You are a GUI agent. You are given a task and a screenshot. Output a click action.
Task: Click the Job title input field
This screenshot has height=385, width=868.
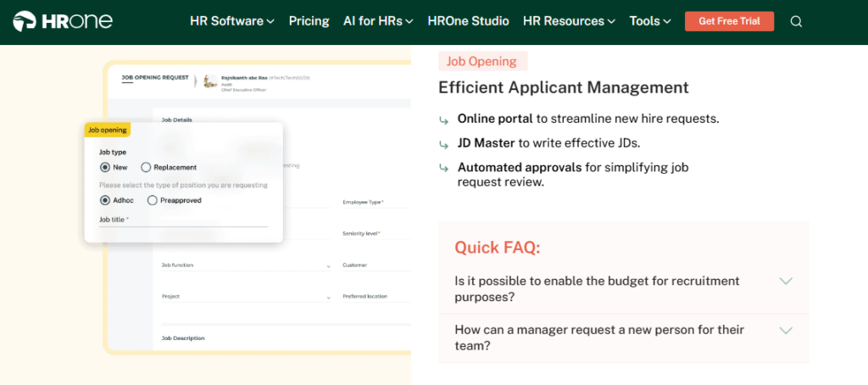pos(183,220)
